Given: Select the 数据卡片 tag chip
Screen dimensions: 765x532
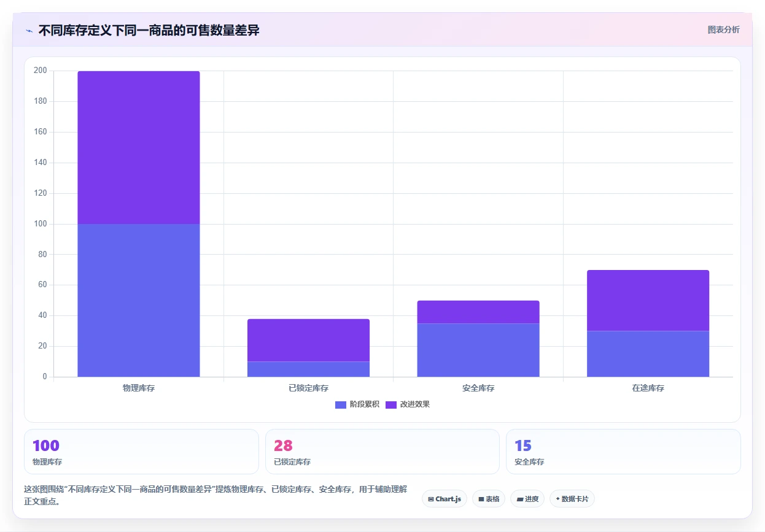Looking at the screenshot, I should [572, 499].
